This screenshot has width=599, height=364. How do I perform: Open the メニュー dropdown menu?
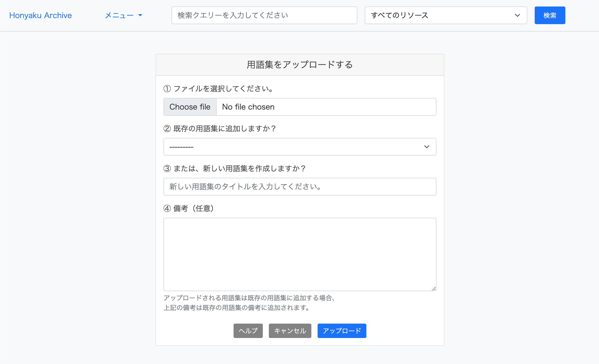click(119, 15)
